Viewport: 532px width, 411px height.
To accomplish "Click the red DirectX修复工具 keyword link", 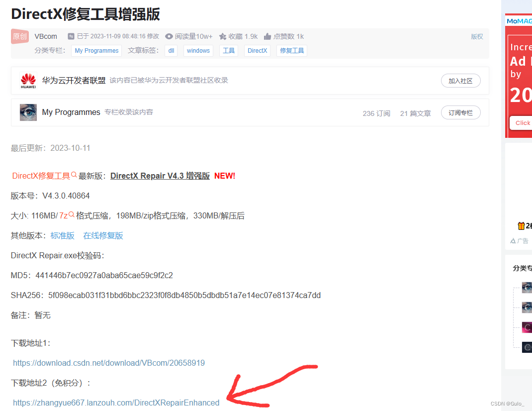I will pyautogui.click(x=41, y=176).
